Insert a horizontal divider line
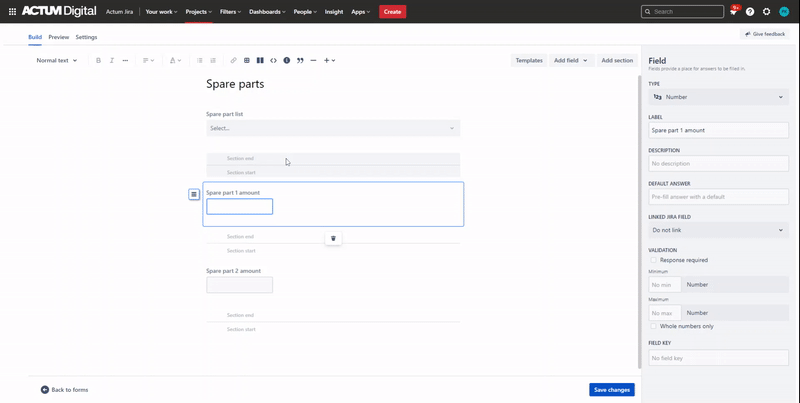The image size is (800, 403). pos(313,60)
